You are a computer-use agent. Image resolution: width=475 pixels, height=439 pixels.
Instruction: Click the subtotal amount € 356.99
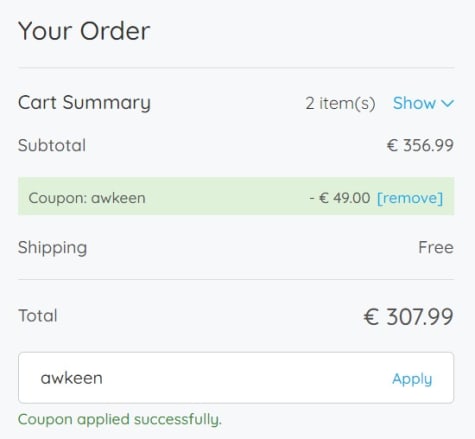point(420,145)
